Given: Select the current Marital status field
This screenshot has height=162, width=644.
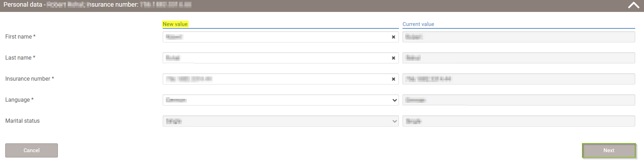Looking at the screenshot, I should 519,121.
